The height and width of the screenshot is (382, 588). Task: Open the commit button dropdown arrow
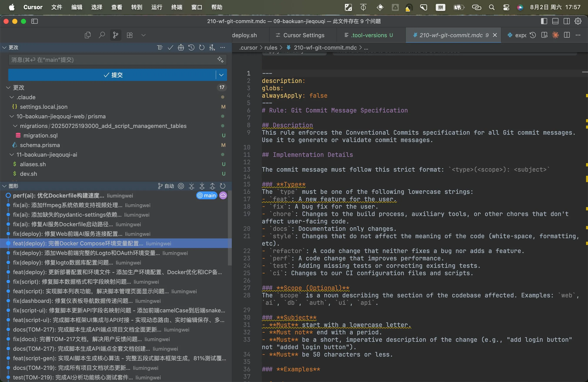(221, 75)
